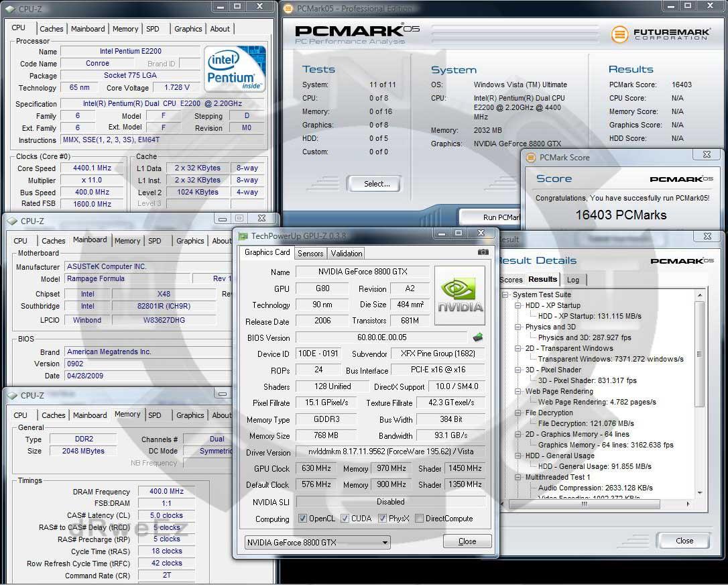Image resolution: width=728 pixels, height=585 pixels.
Task: Collapse the Web Page Rendering node
Action: coord(518,391)
